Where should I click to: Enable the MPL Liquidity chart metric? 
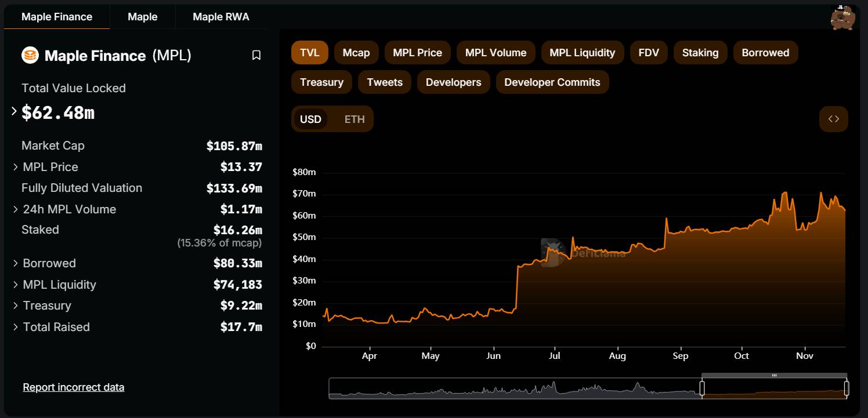[x=583, y=53]
